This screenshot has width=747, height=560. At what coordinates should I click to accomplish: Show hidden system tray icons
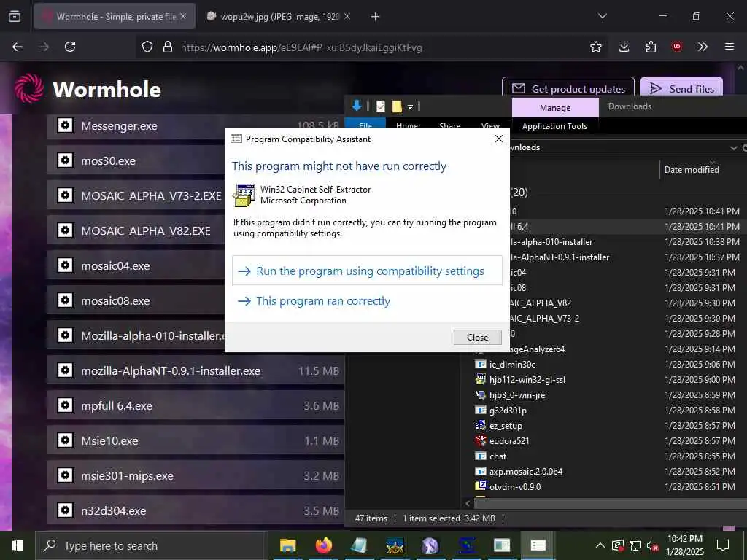(600, 545)
